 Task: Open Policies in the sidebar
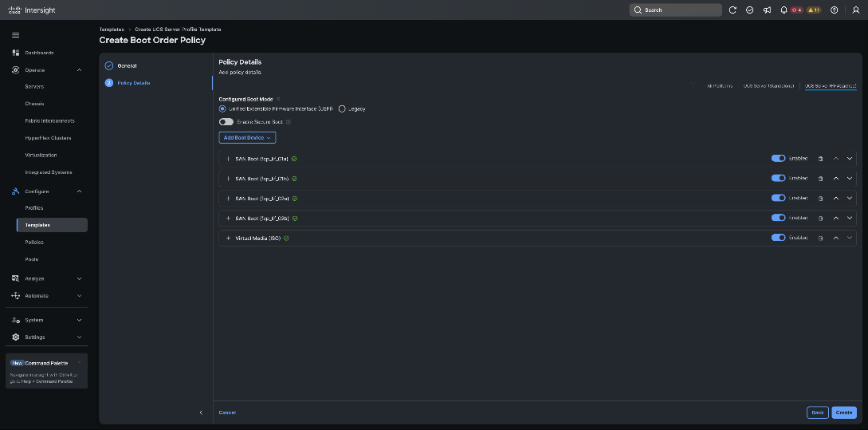point(34,243)
